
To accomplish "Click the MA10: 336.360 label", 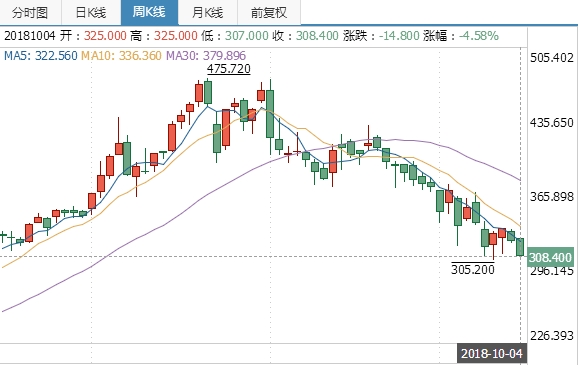I will coord(122,56).
